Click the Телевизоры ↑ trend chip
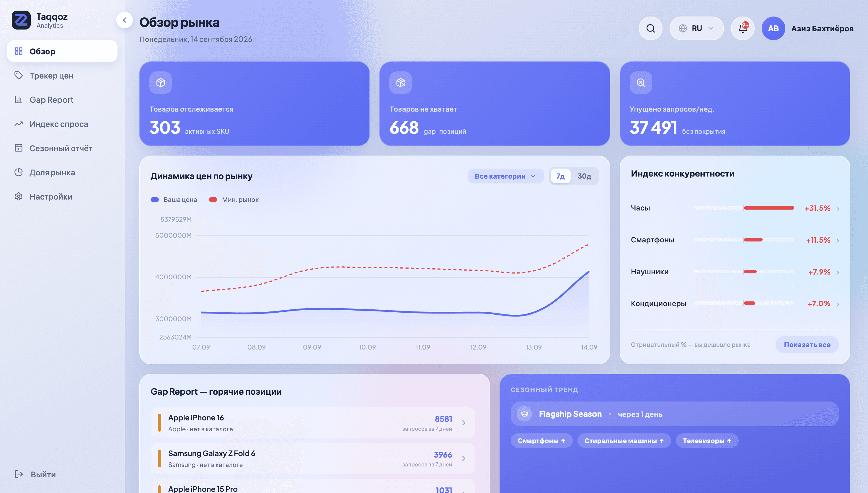Viewport: 868px width, 493px height. (x=707, y=440)
